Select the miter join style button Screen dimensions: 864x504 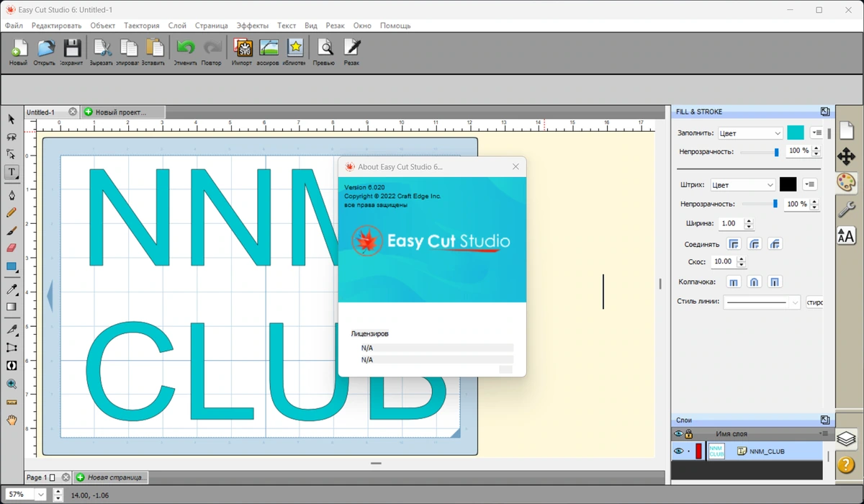[x=734, y=244]
